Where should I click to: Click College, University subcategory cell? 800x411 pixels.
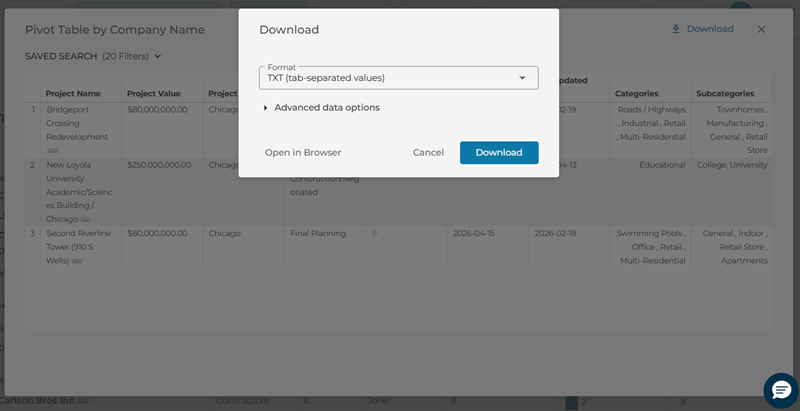(732, 165)
